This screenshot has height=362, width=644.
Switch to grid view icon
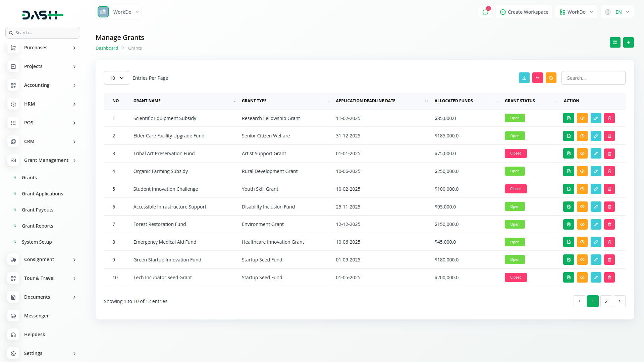pos(615,43)
